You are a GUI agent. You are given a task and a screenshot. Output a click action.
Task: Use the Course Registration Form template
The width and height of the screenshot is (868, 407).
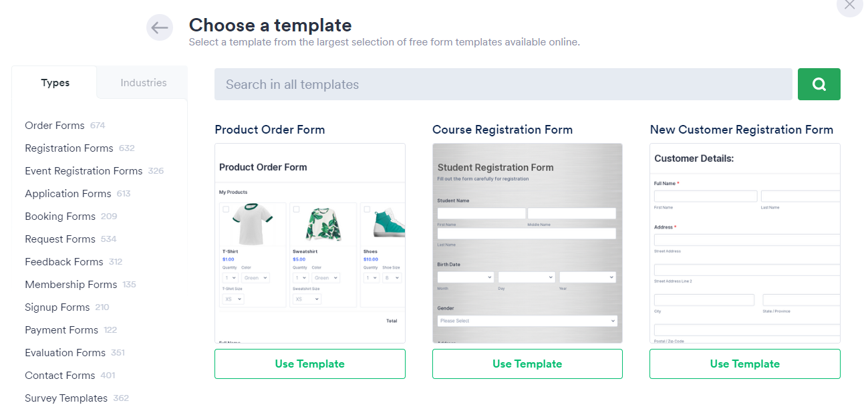527,364
